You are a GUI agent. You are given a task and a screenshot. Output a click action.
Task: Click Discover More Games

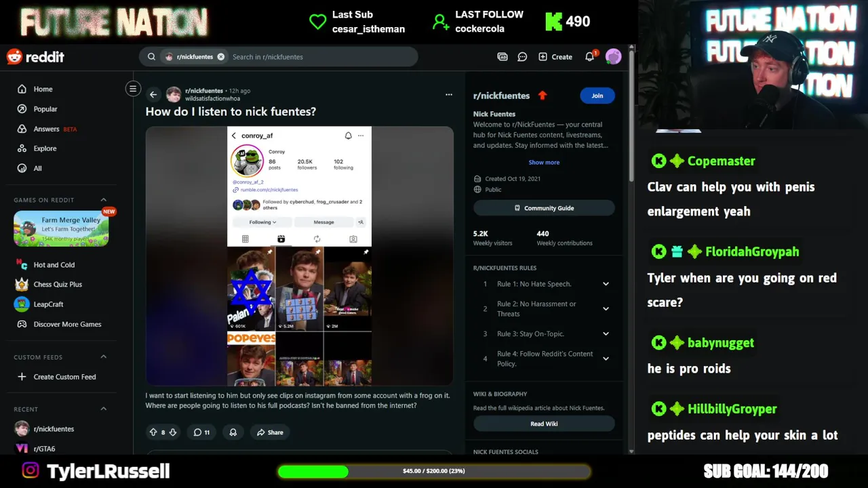pyautogui.click(x=67, y=324)
